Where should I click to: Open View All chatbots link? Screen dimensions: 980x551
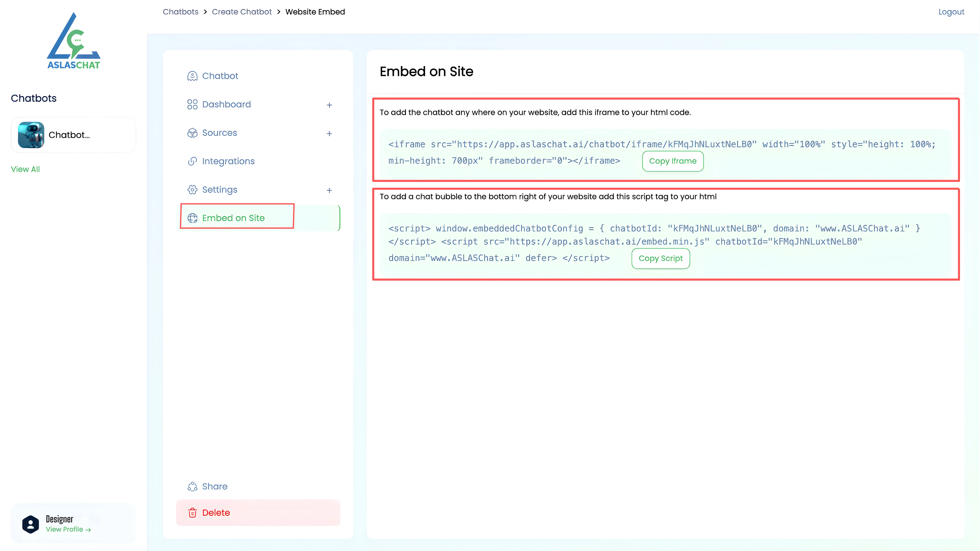click(25, 169)
